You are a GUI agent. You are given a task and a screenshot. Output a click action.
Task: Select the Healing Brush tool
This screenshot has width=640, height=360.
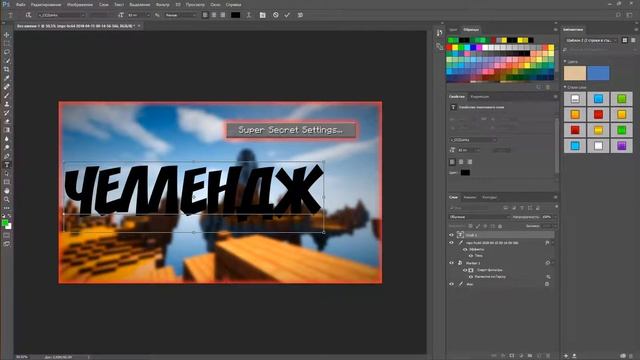click(7, 87)
